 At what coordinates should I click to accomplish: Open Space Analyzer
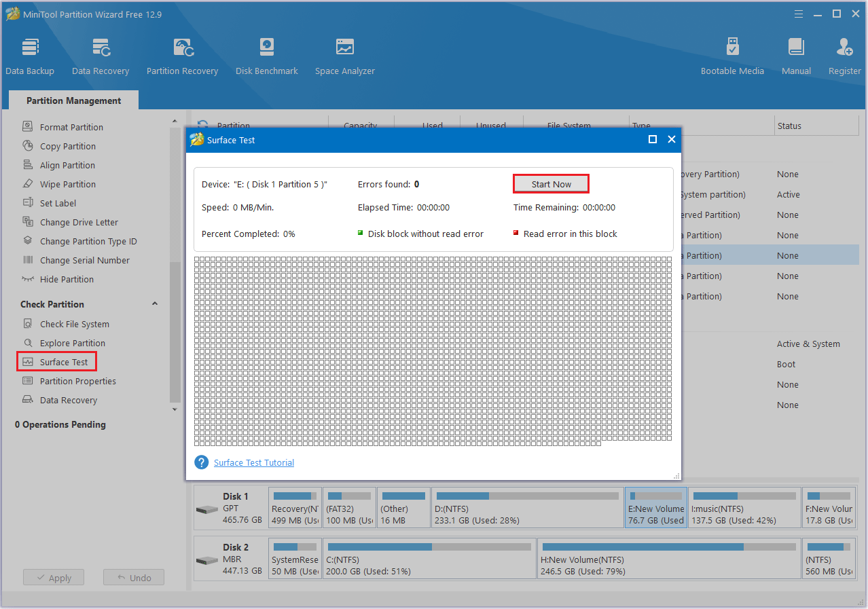345,56
